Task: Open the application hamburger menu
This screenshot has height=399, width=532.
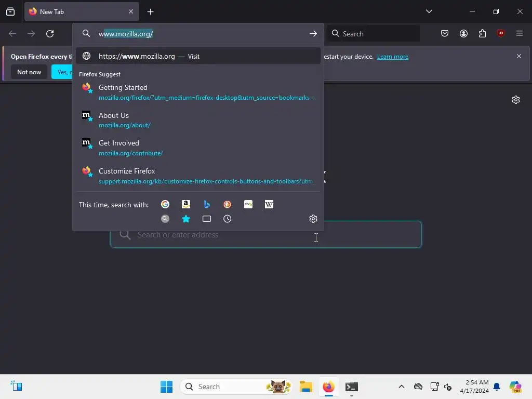Action: [519, 33]
